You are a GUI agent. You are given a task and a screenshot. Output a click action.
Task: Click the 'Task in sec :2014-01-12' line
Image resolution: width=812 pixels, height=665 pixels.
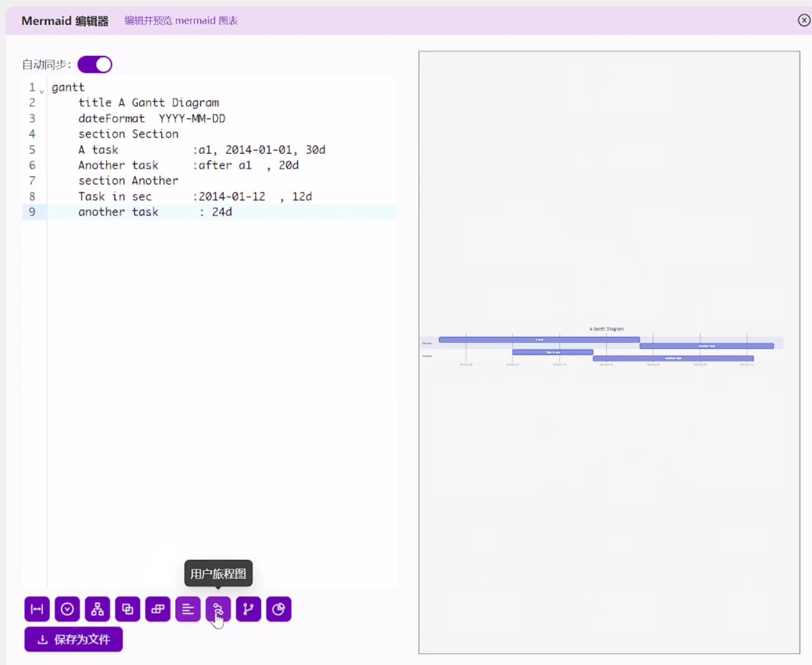coord(195,196)
